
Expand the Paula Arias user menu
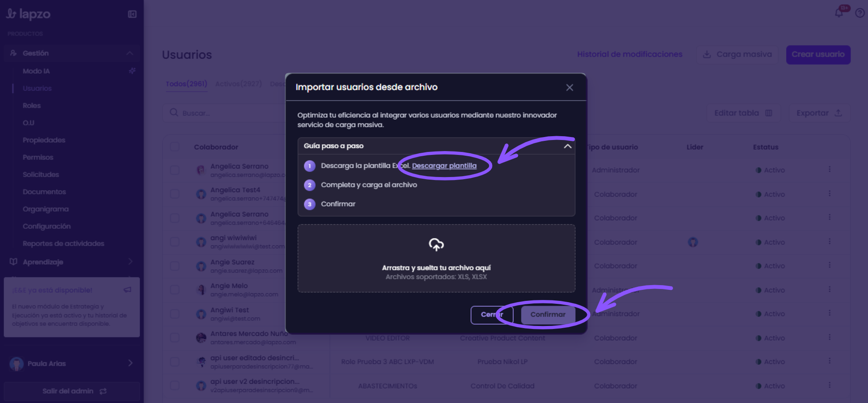coord(130,363)
